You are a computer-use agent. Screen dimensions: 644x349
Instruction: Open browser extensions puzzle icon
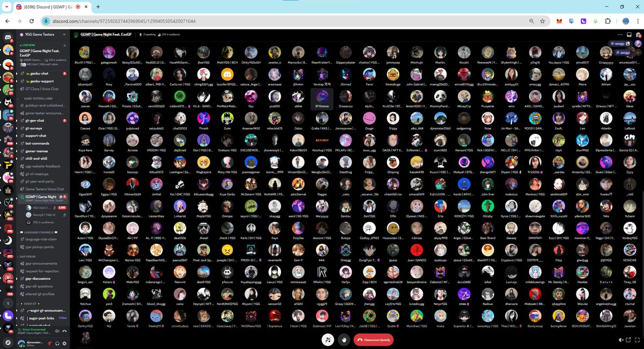tap(608, 21)
